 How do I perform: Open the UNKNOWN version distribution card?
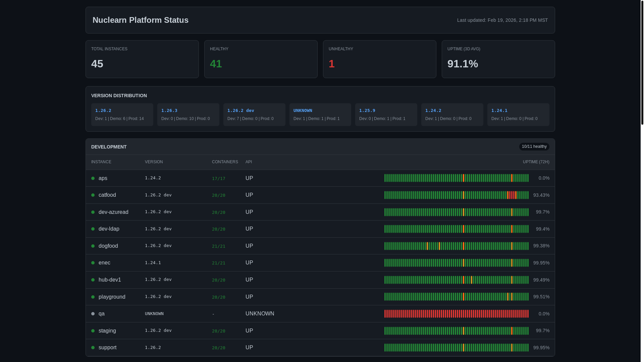[x=320, y=115]
